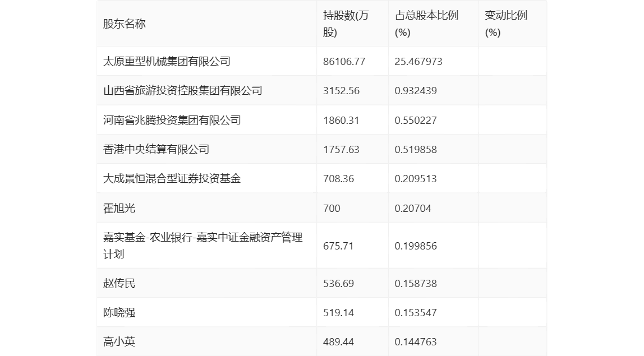Click the ratio 0.158738

pyautogui.click(x=416, y=283)
